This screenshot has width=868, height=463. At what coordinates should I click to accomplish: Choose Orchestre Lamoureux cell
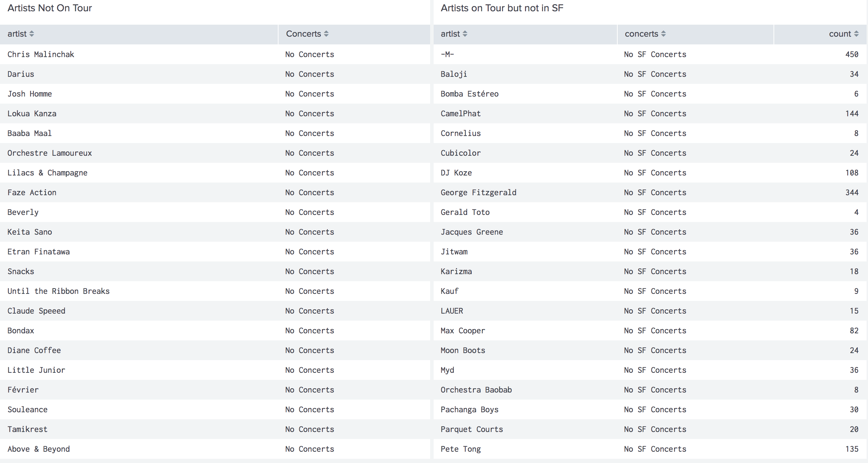[50, 153]
